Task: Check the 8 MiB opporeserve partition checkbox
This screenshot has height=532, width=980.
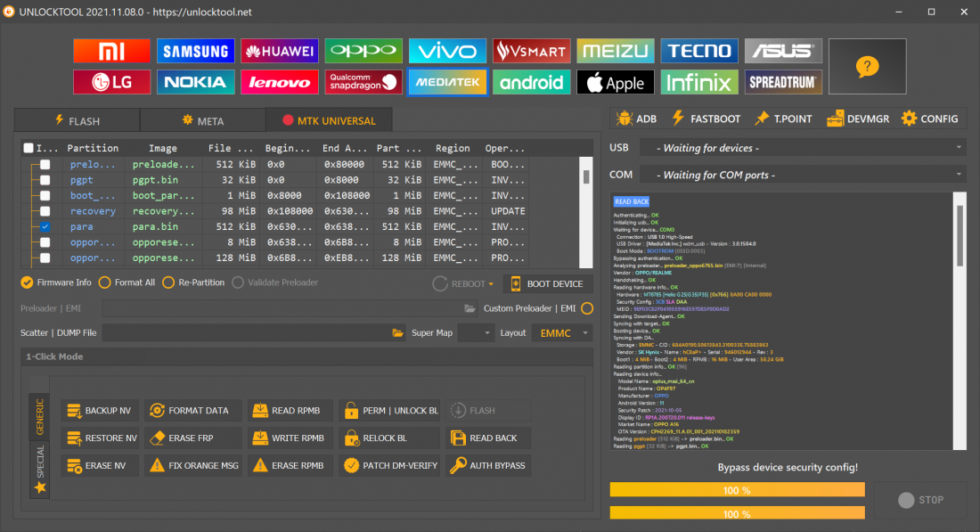Action: tap(45, 242)
